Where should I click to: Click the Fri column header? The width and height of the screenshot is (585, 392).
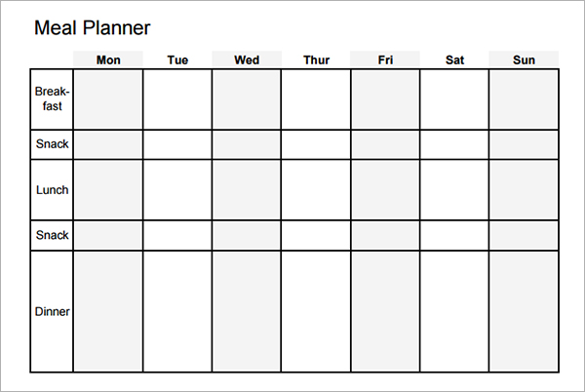(385, 60)
